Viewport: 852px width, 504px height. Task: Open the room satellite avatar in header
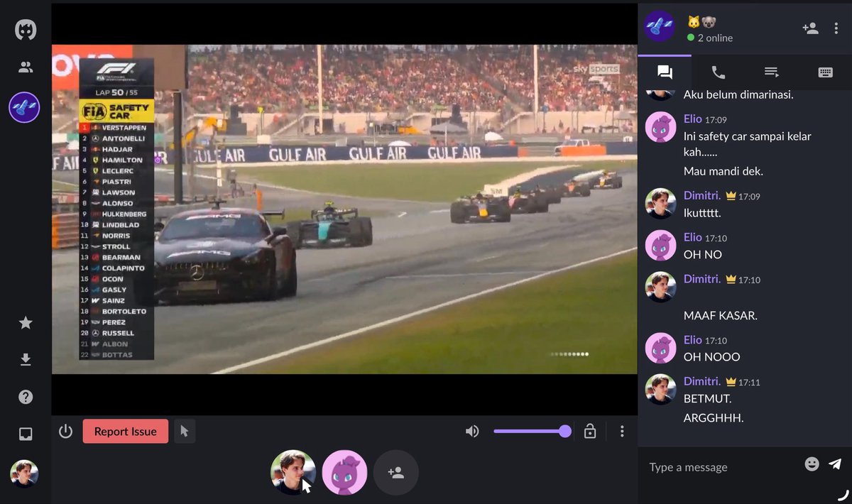tap(659, 27)
